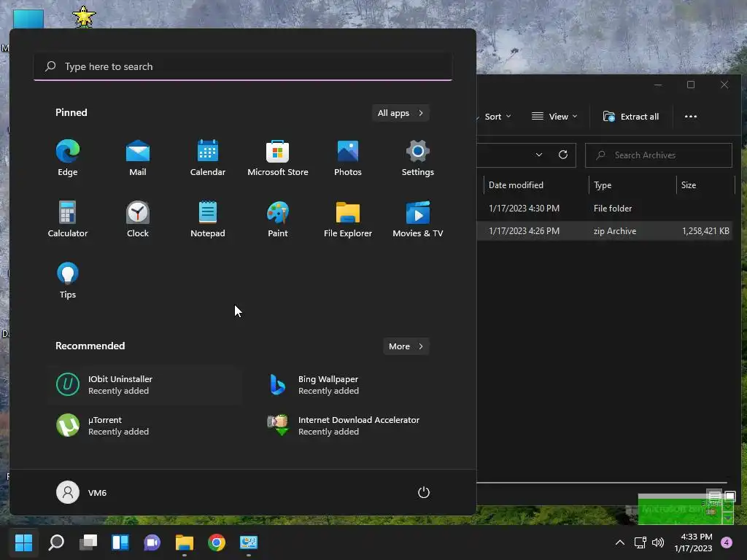Click the horizontal scrollbar in Explorer

pyautogui.click(x=602, y=483)
